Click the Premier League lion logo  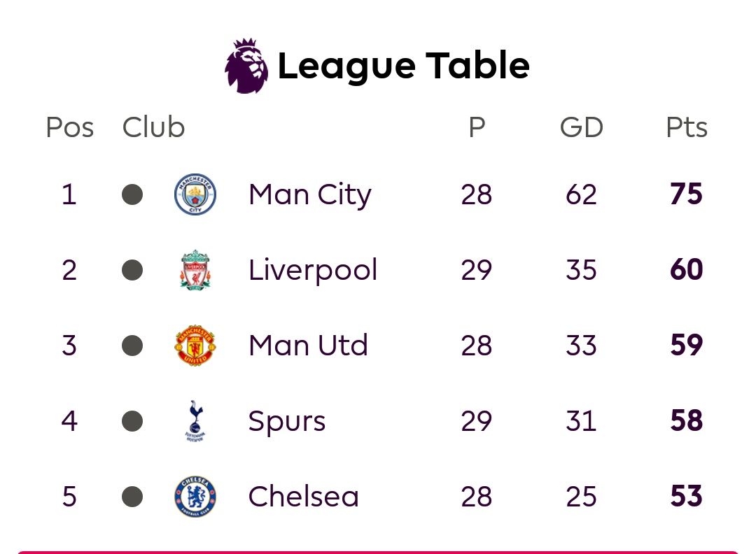[x=246, y=66]
